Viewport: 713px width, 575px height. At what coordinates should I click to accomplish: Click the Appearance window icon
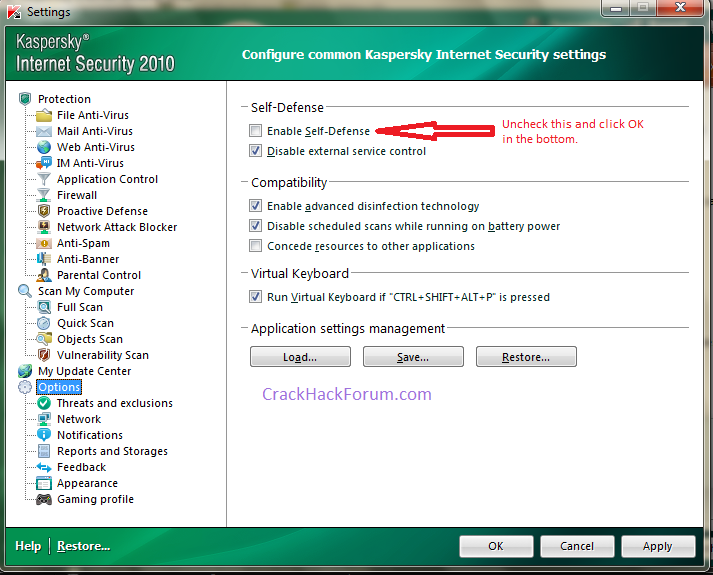44,483
